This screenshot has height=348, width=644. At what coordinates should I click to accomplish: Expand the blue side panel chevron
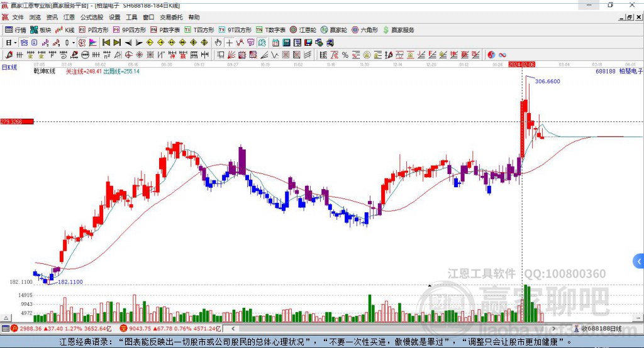click(639, 261)
